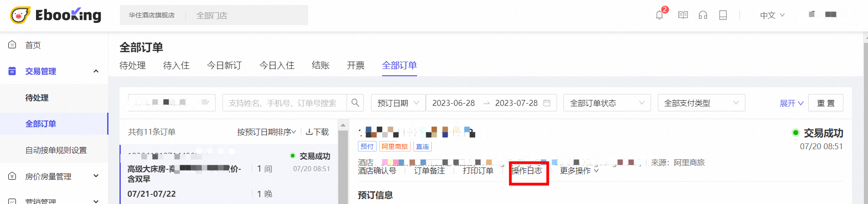Open the 全部订单状态 dropdown
Viewport: 868px width, 204px height.
pos(607,103)
